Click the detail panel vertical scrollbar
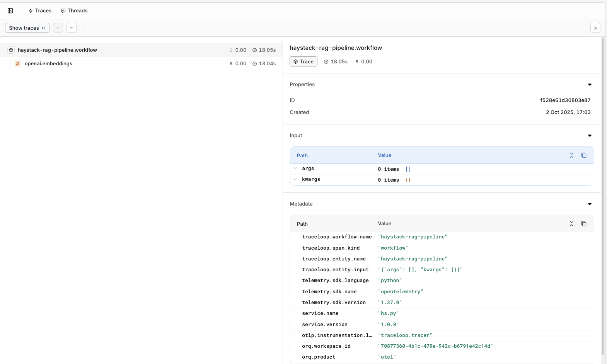This screenshot has height=364, width=607. point(603,193)
